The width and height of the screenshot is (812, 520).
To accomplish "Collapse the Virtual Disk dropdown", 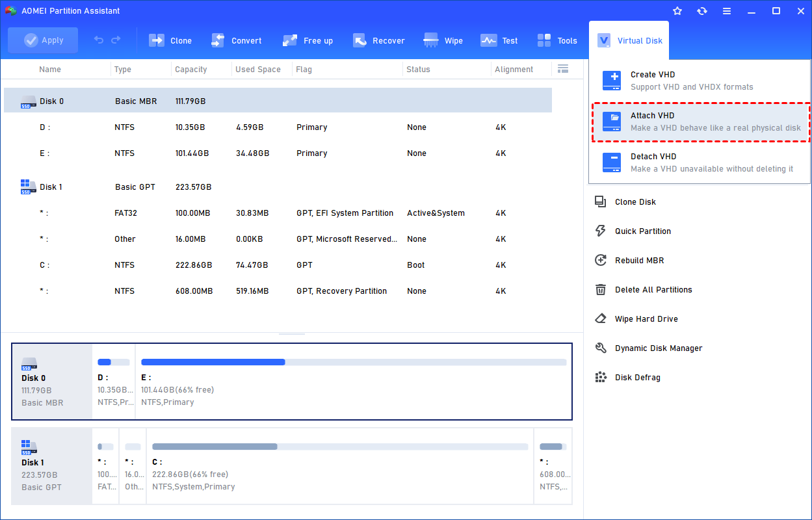I will 629,40.
